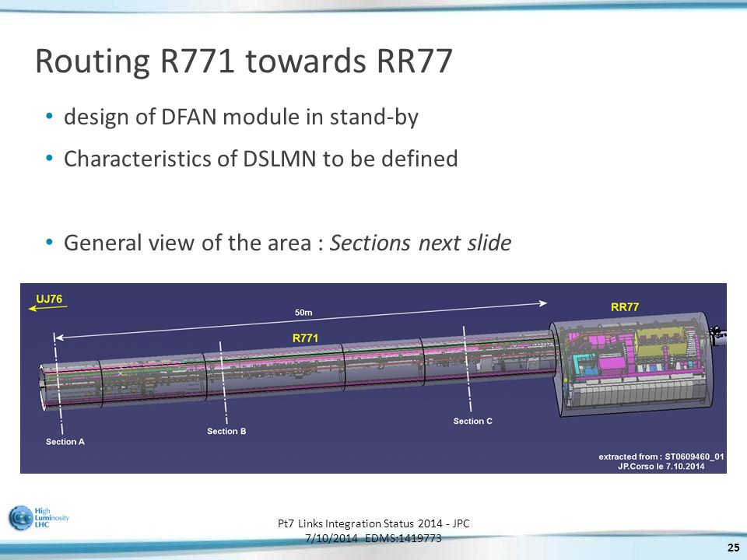
Task: Click the yellow arrow pointing toward UJ76
Action: [x=47, y=308]
